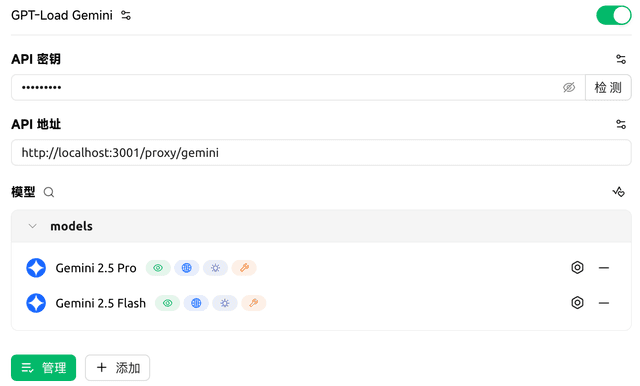Click the green 管理 button
The image size is (640, 386).
(44, 368)
